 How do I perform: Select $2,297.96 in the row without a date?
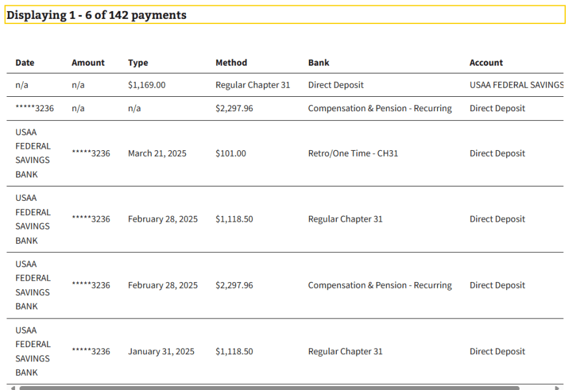pyautogui.click(x=234, y=109)
